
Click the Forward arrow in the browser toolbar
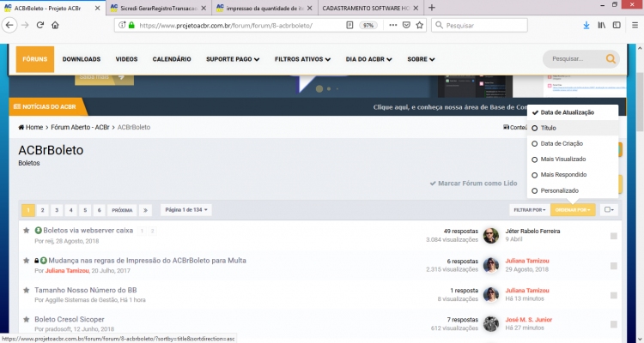click(25, 25)
